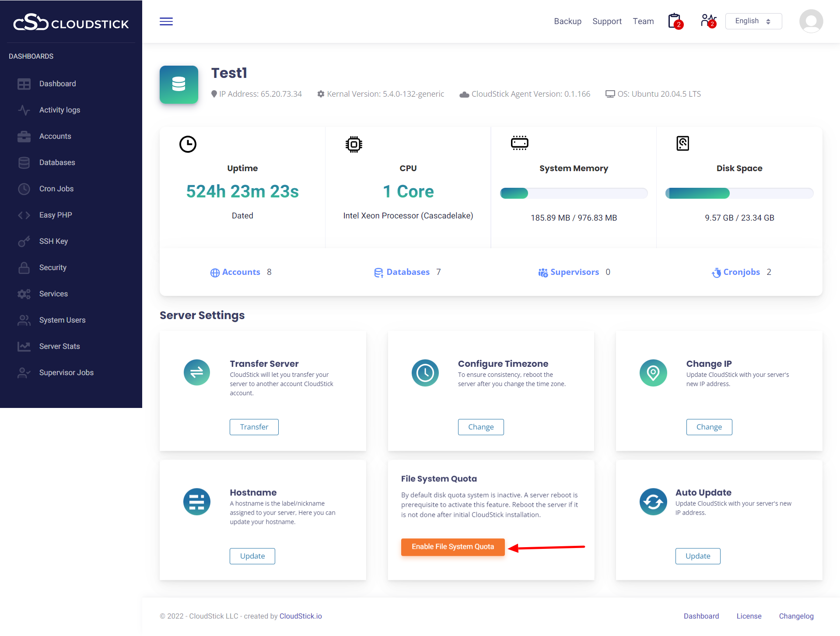Image resolution: width=840 pixels, height=636 pixels.
Task: Open the user avatar profile
Action: [811, 21]
